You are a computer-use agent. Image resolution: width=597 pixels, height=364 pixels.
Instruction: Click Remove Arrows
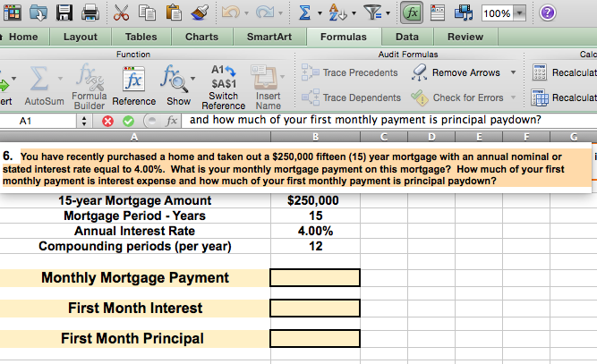click(456, 72)
